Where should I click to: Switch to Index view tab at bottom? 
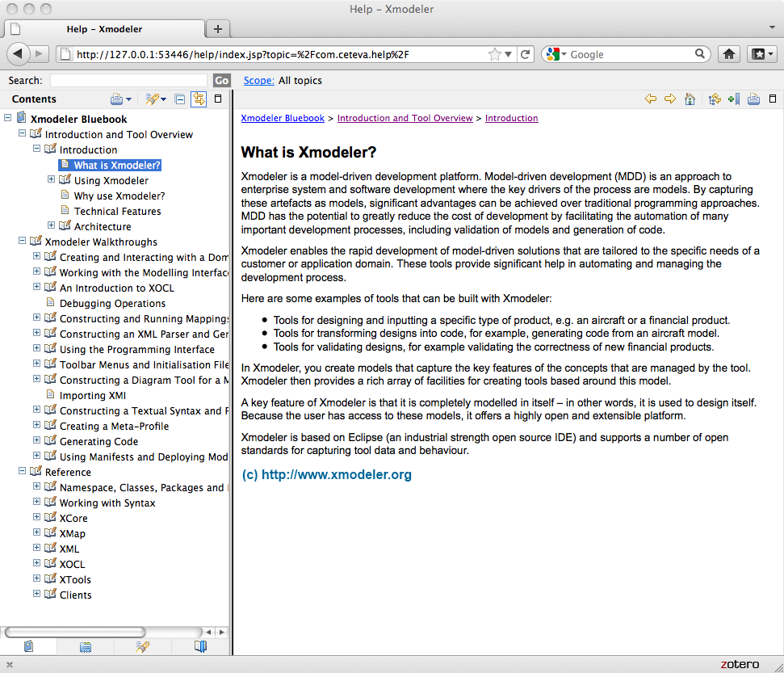click(x=86, y=646)
